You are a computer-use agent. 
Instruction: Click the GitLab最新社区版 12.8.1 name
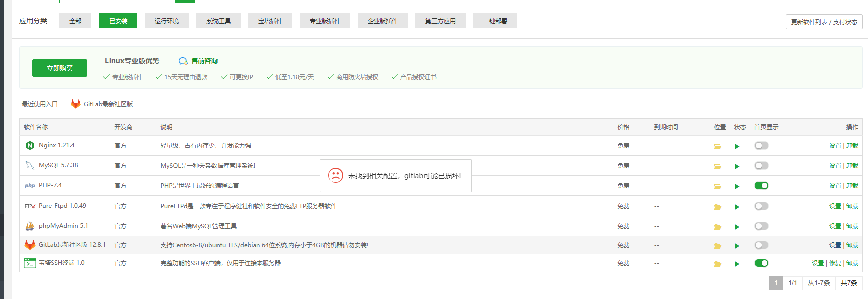tap(72, 245)
